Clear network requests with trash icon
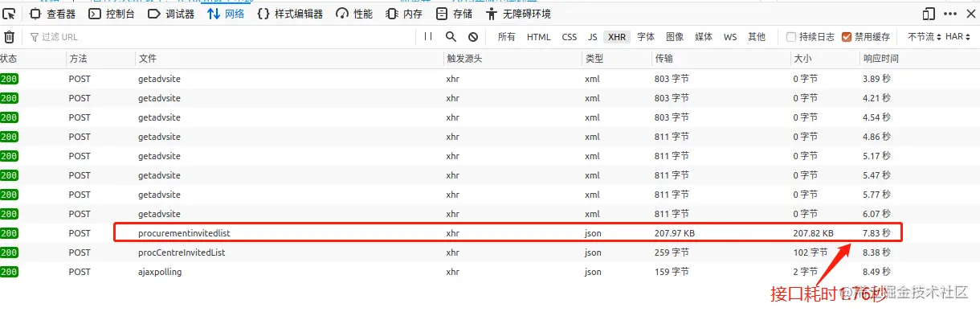 [x=10, y=37]
